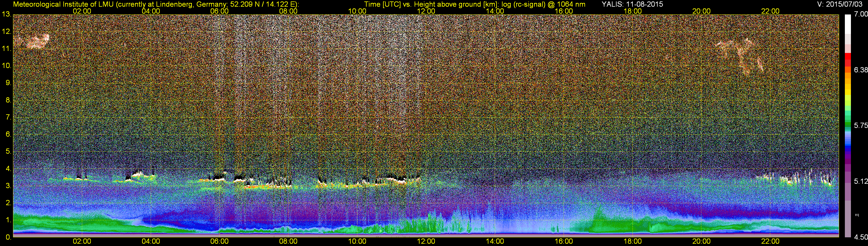Click the 5.12 value on the color scale
Viewport: 868px width, 246px height.
point(861,181)
